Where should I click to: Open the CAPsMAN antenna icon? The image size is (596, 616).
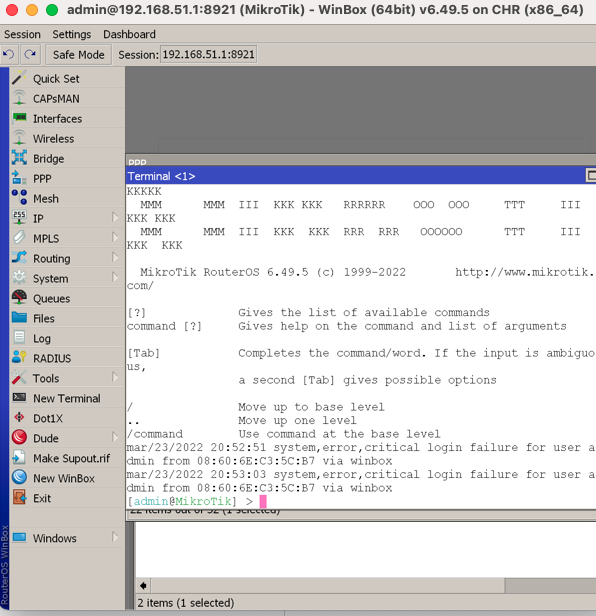click(19, 99)
